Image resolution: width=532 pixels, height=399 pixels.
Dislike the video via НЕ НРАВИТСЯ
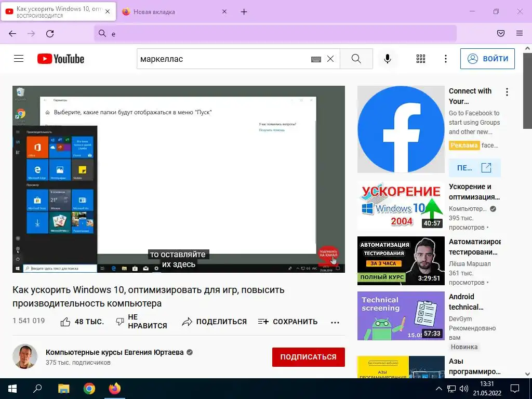[141, 321]
